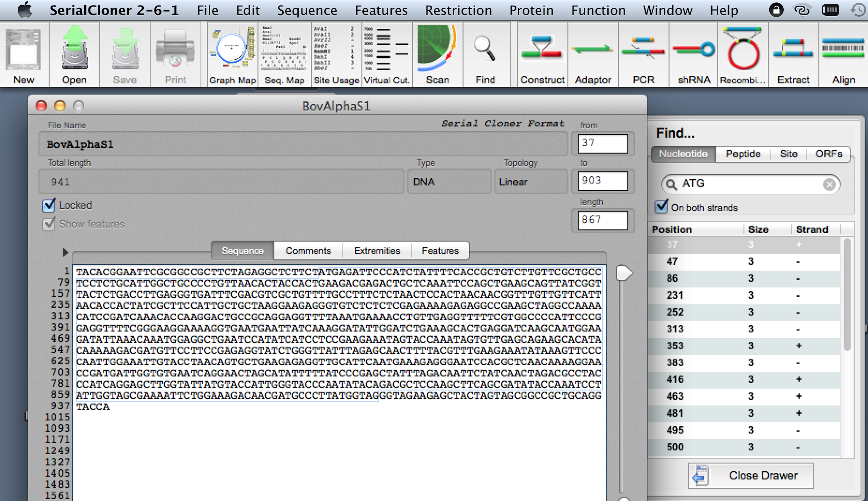Switch to the Comments tab
This screenshot has height=501, width=868.
tap(308, 250)
